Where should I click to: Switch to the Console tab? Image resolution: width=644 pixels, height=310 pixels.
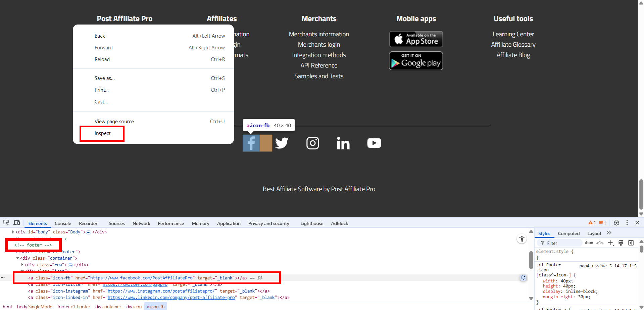pos(63,223)
